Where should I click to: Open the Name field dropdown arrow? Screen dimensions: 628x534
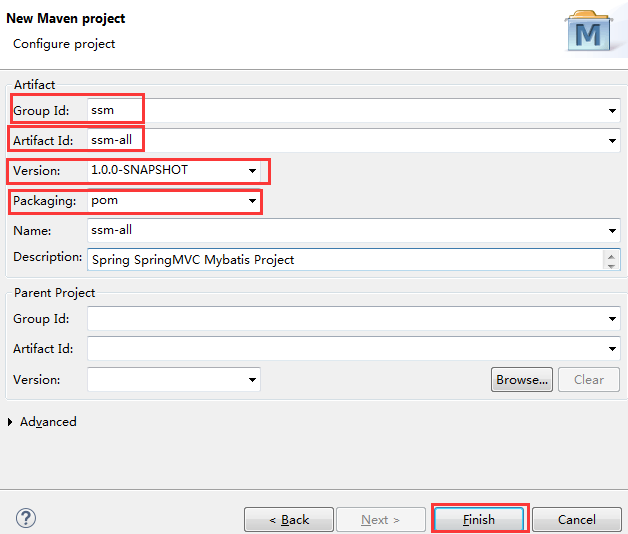click(612, 231)
